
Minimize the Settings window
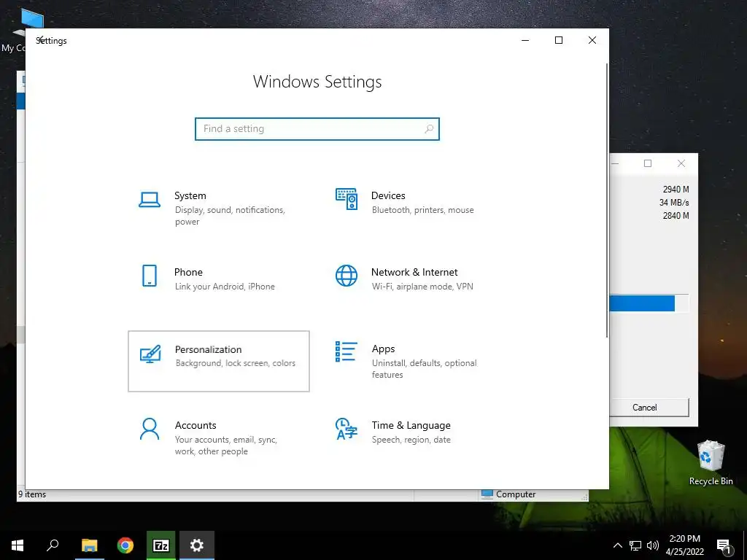[x=525, y=41]
